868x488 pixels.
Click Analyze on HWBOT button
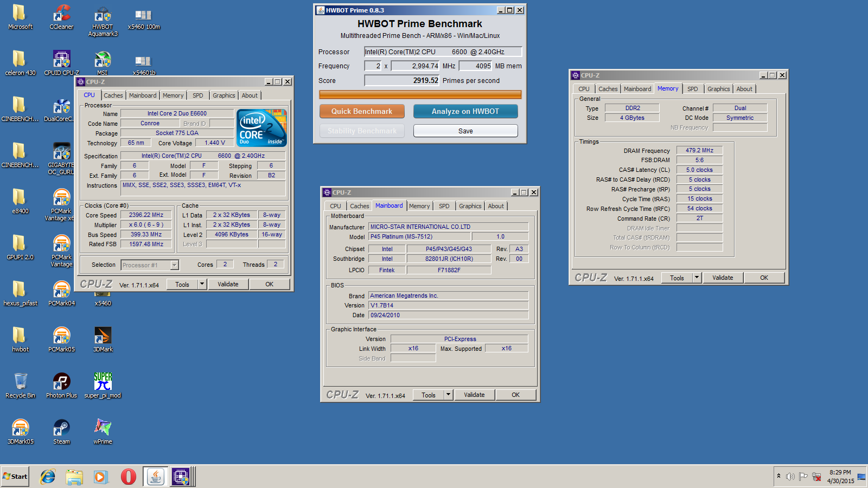(465, 111)
